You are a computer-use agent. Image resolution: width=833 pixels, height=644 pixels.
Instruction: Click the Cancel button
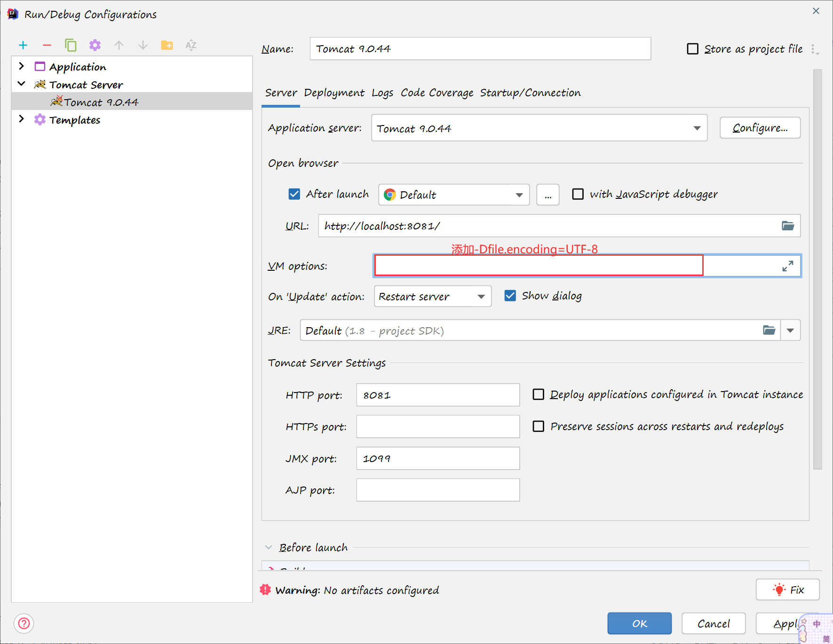pos(714,623)
